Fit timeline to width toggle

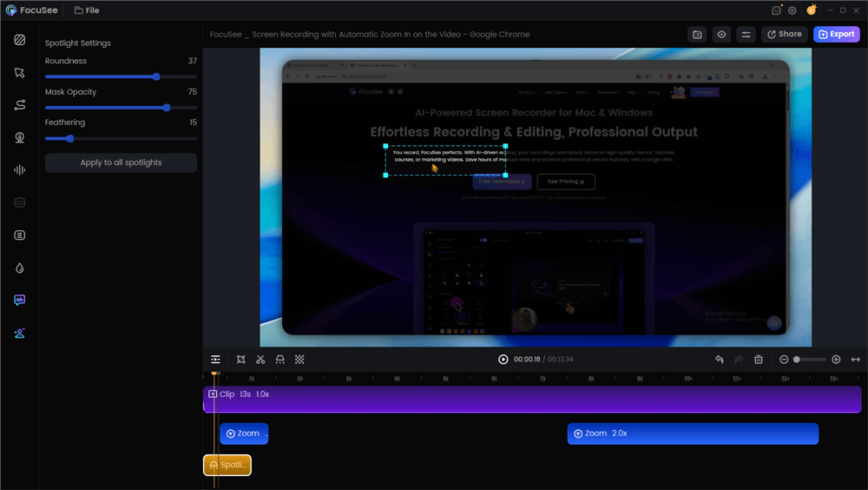click(855, 360)
